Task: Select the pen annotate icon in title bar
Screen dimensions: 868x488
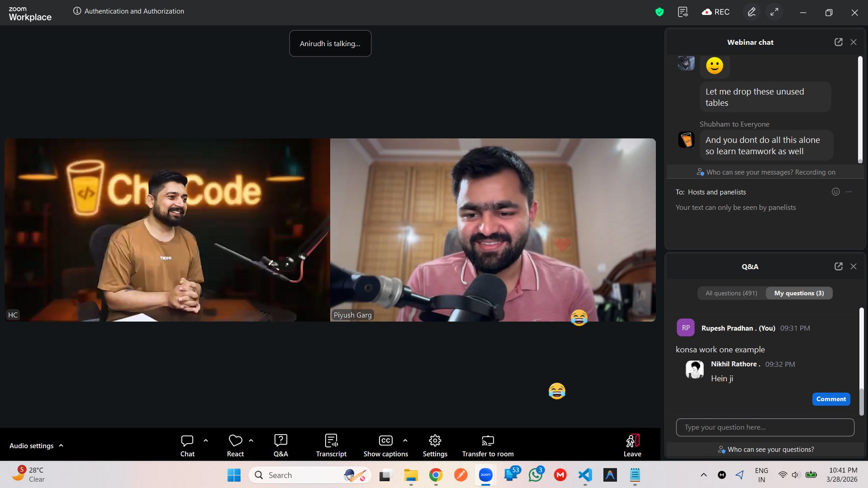Action: (752, 12)
